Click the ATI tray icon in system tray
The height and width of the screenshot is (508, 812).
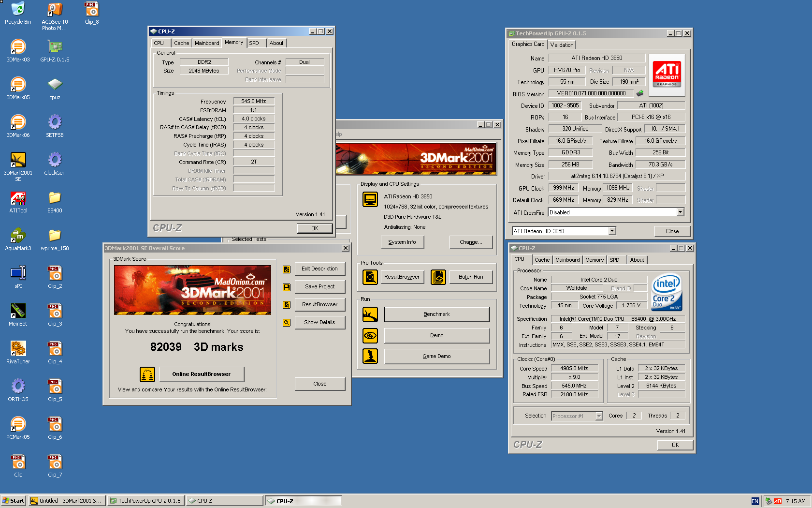[778, 501]
